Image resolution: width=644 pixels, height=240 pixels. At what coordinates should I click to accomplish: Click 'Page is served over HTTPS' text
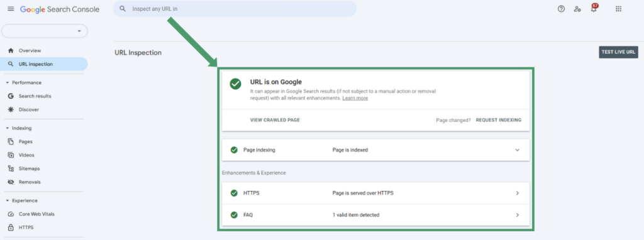pyautogui.click(x=363, y=193)
